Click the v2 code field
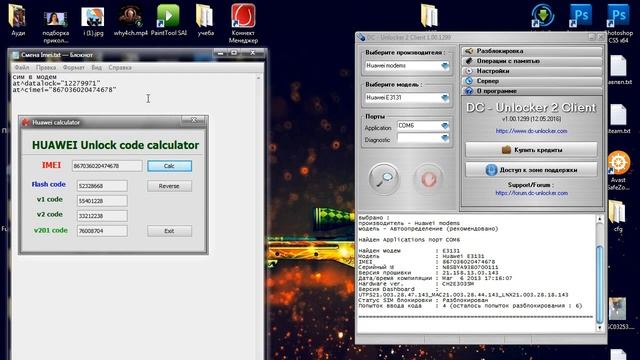The height and width of the screenshot is (360, 640). (102, 216)
